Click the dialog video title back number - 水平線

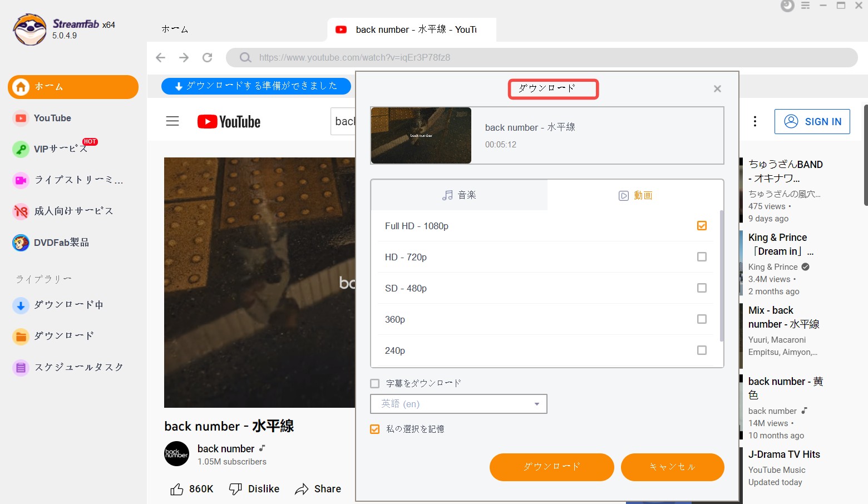click(530, 127)
